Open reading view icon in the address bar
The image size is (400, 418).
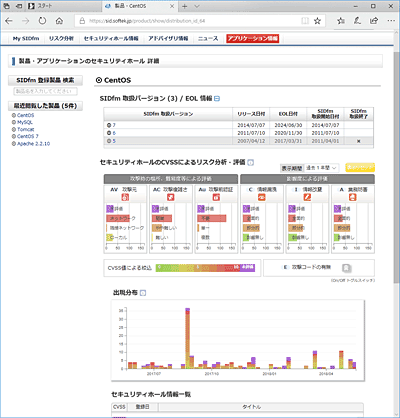point(305,21)
